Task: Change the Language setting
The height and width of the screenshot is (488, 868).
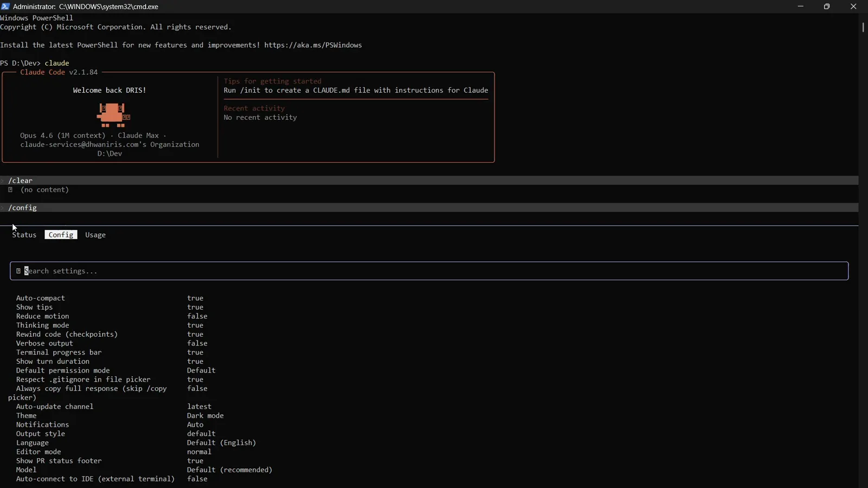Action: pos(136,443)
